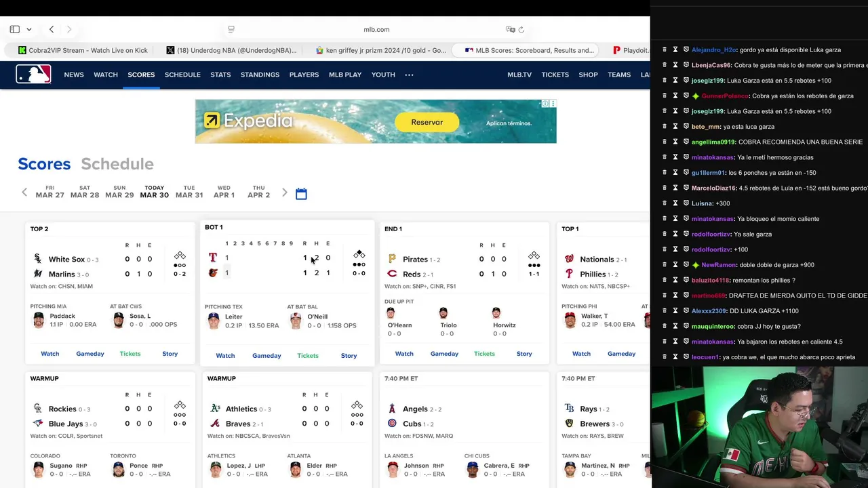The width and height of the screenshot is (868, 488).
Task: Click pitcher Leiter's headshot thumbnail
Action: point(214,321)
